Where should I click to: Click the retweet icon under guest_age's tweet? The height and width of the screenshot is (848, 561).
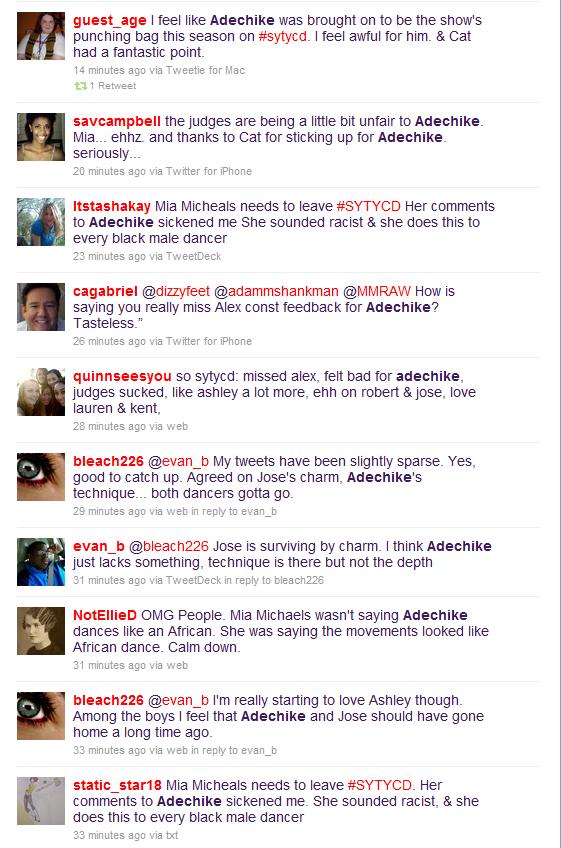80,86
